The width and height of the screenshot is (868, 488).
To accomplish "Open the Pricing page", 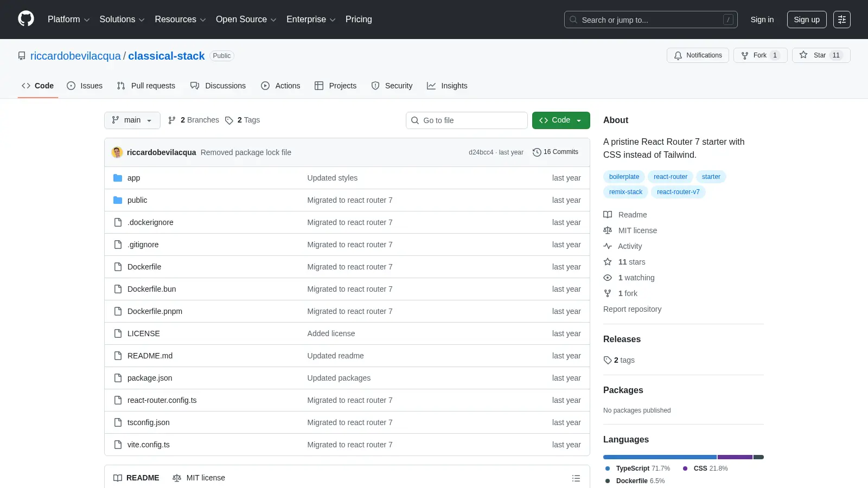I will pyautogui.click(x=359, y=20).
